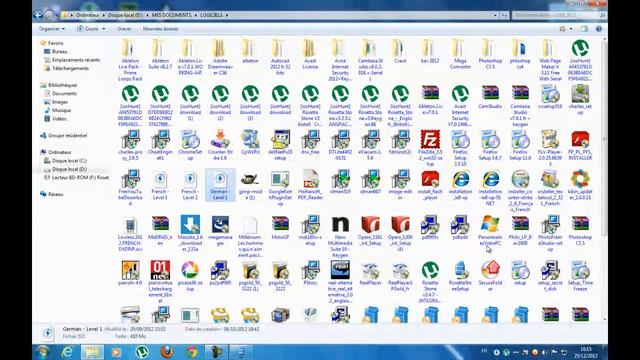The image size is (640, 360).
Task: Select the gimp-mode file icon
Action: pyautogui.click(x=250, y=179)
